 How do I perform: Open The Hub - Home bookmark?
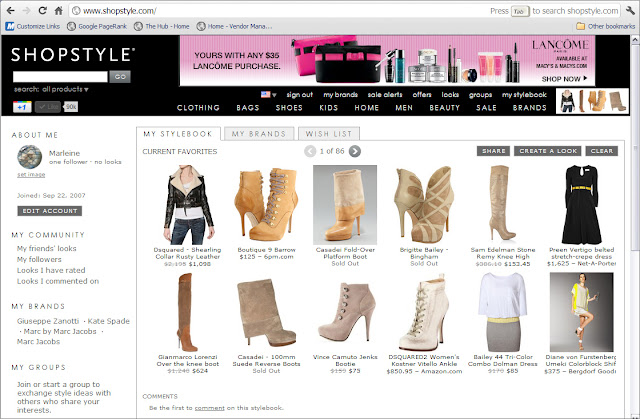tap(162, 26)
